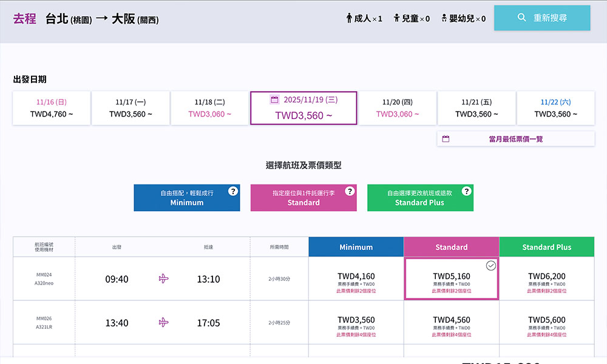Choose the Minimum TWD3,560 fare for MM026
This screenshot has width=607, height=364.
356,323
